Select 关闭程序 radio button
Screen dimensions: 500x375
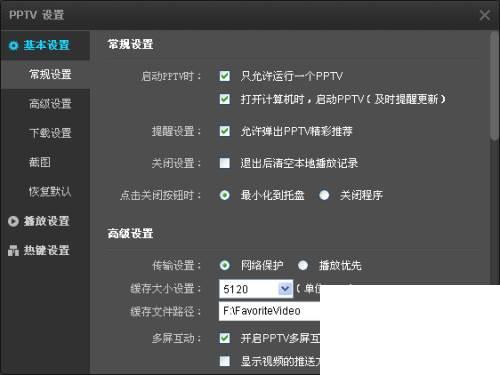point(324,195)
